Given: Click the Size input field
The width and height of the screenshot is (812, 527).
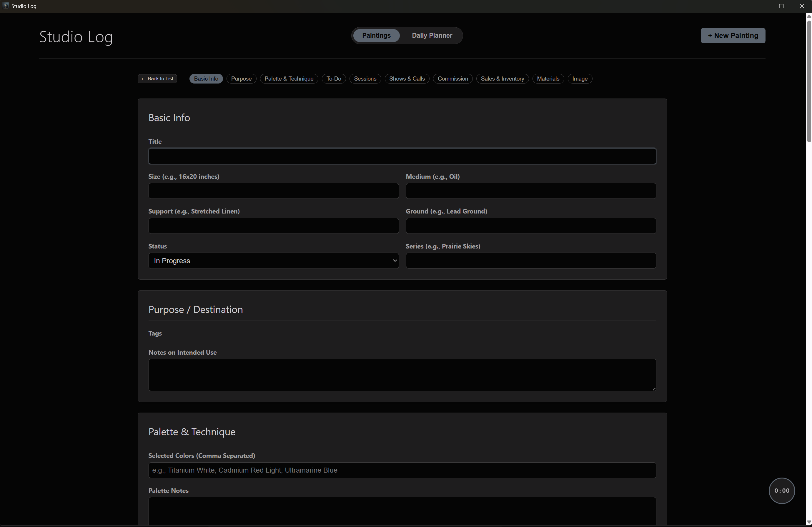Looking at the screenshot, I should click(273, 191).
